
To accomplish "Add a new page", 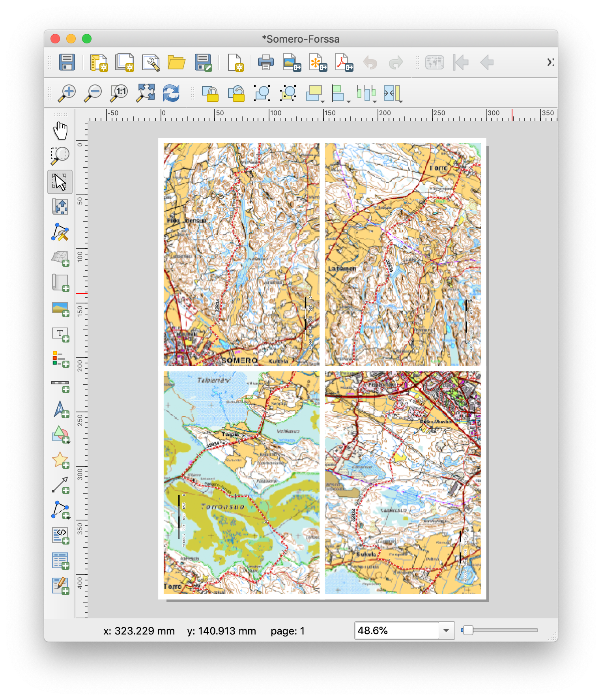I will click(236, 62).
